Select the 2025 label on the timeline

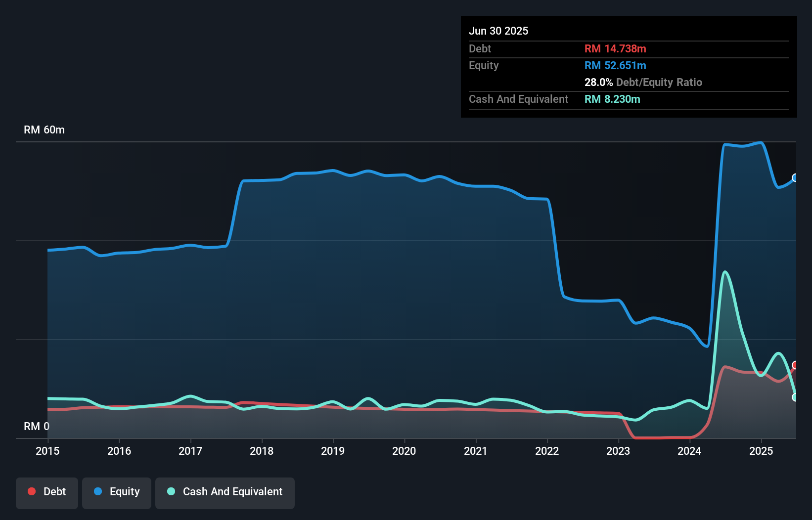click(762, 451)
